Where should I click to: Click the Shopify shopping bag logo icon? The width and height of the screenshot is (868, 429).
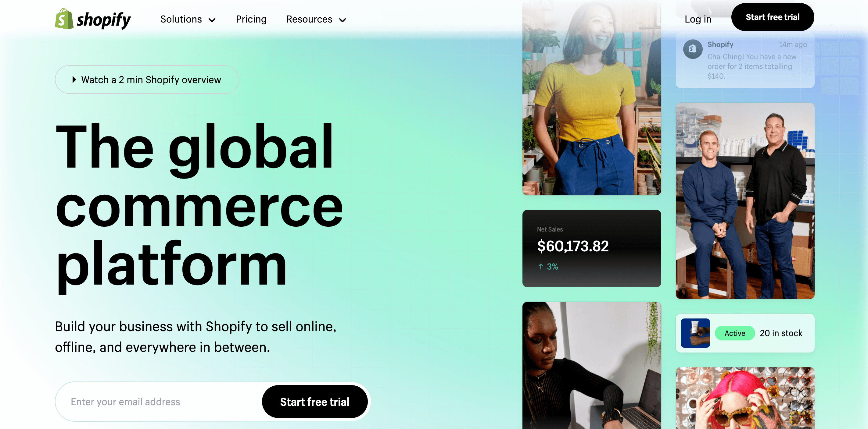[x=64, y=19]
